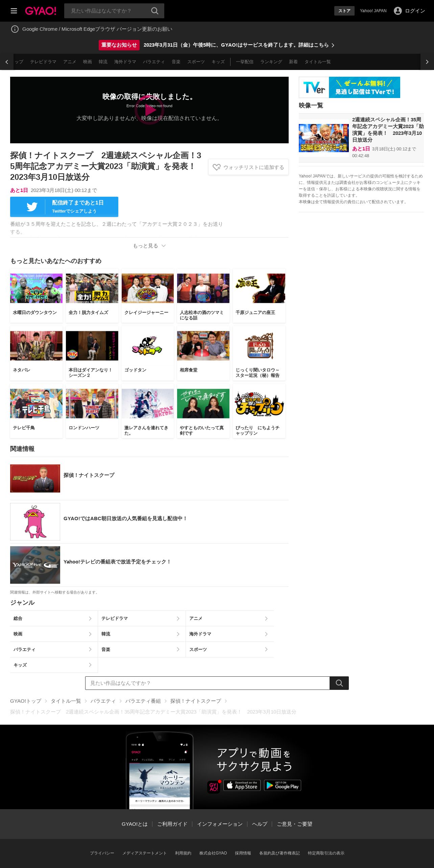Screen dimensions: 434x868
Task: Open ヘルプ footer link
Action: pyautogui.click(x=260, y=824)
